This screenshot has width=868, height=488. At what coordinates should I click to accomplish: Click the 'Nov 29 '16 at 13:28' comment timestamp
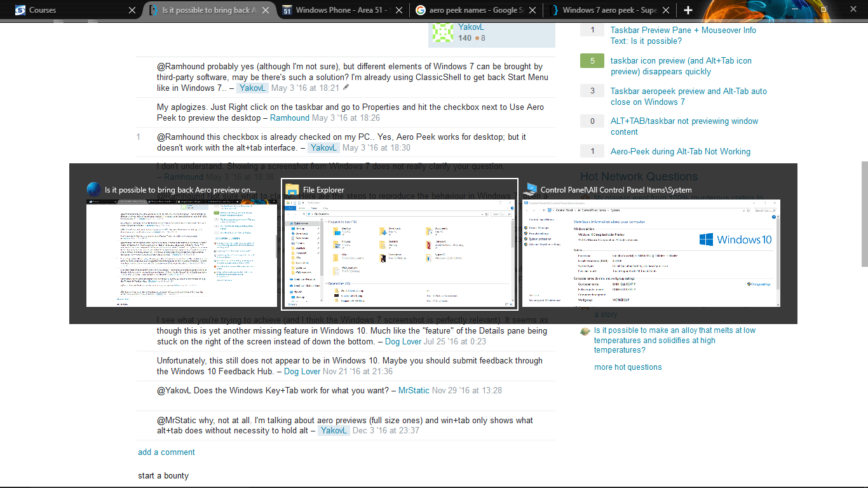pyautogui.click(x=467, y=390)
